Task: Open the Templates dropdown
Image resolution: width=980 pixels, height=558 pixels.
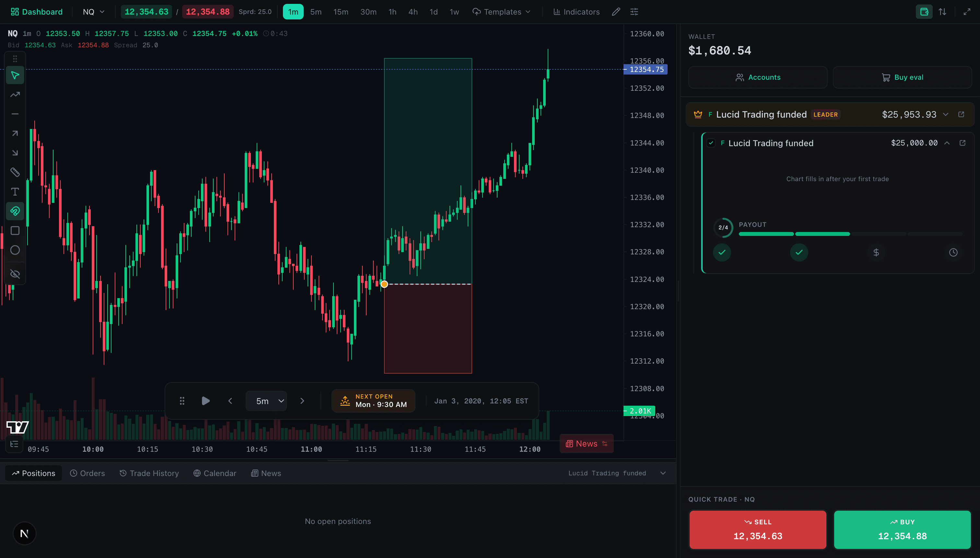Action: tap(501, 12)
